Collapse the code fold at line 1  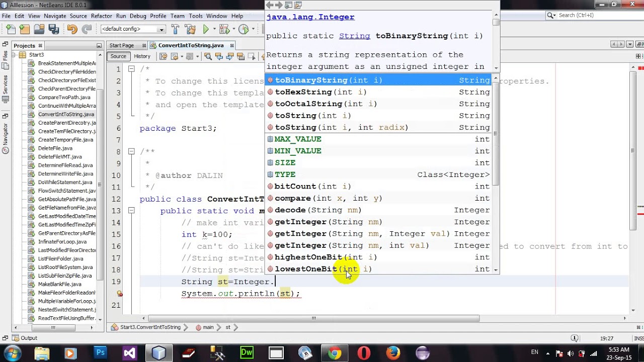[131, 69]
